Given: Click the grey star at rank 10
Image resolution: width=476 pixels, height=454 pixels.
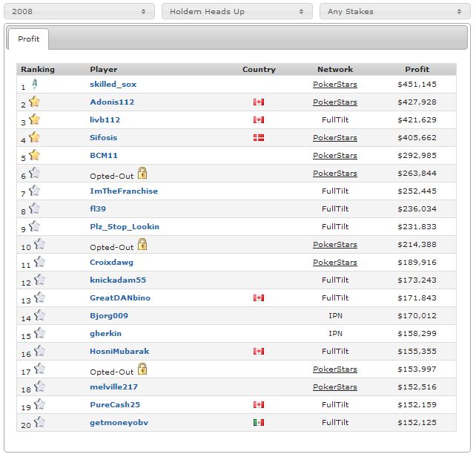Looking at the screenshot, I should pyautogui.click(x=40, y=244).
